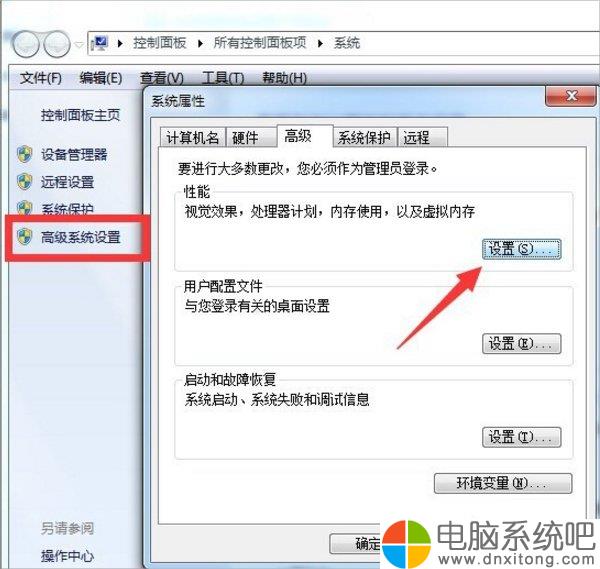Expand the breadcrumb arrow after 控制面板

click(200, 44)
